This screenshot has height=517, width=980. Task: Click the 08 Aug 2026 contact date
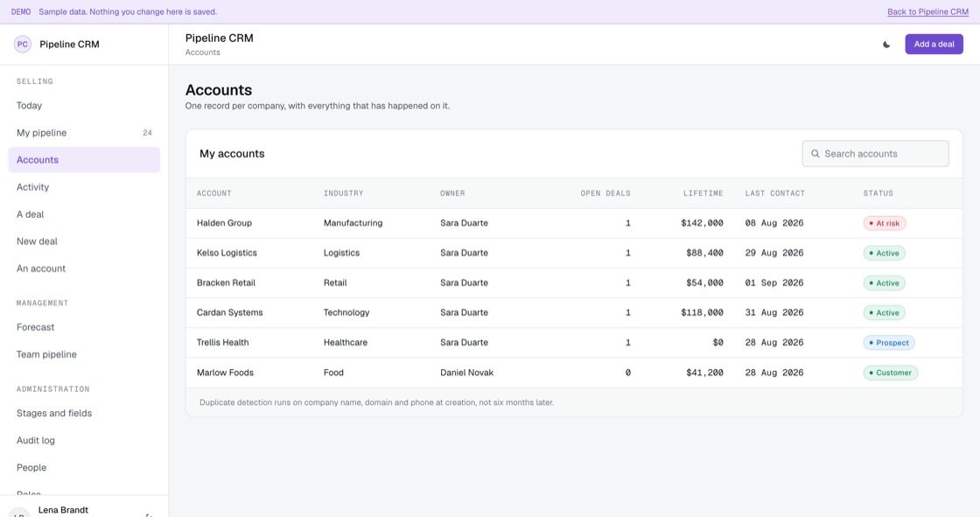point(773,223)
